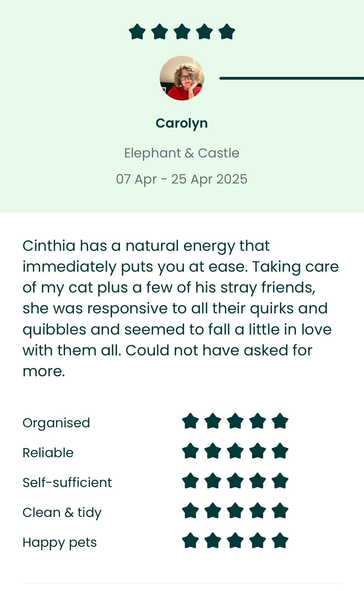
Task: Click the Happy pets category label
Action: click(60, 543)
